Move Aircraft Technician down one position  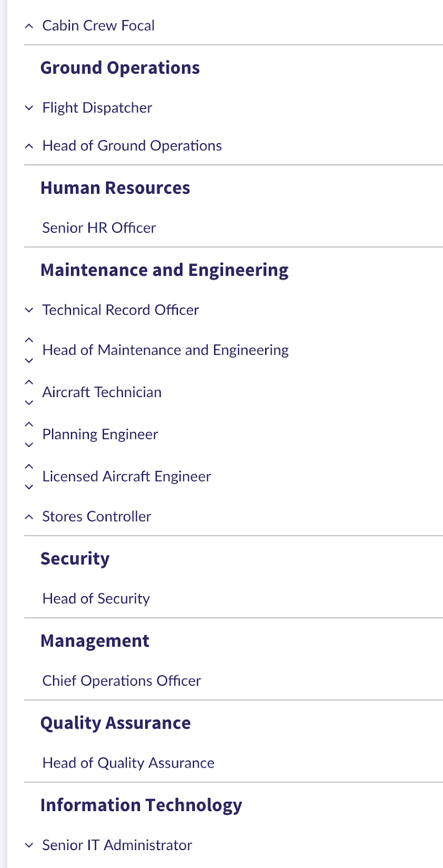[29, 403]
